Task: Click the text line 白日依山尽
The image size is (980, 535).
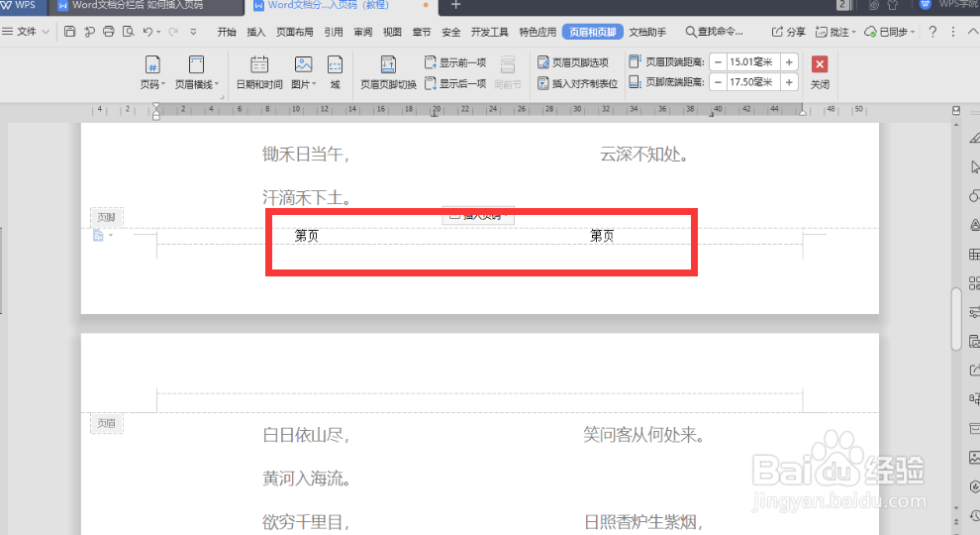Action: (306, 435)
